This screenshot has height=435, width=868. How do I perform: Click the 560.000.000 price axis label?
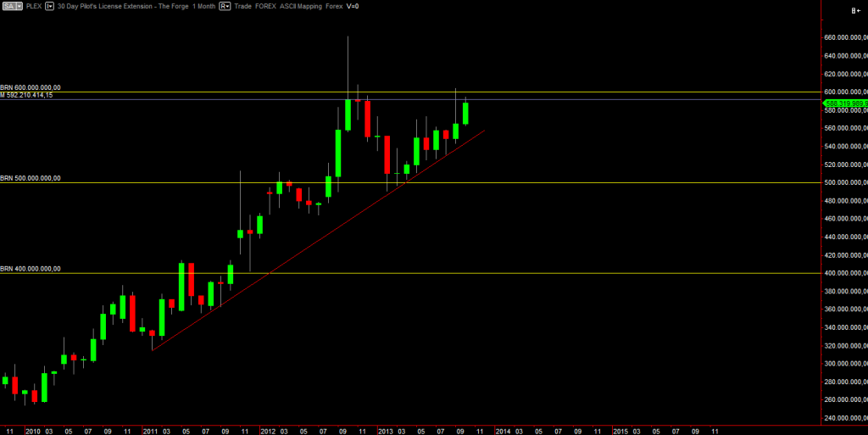[846, 128]
